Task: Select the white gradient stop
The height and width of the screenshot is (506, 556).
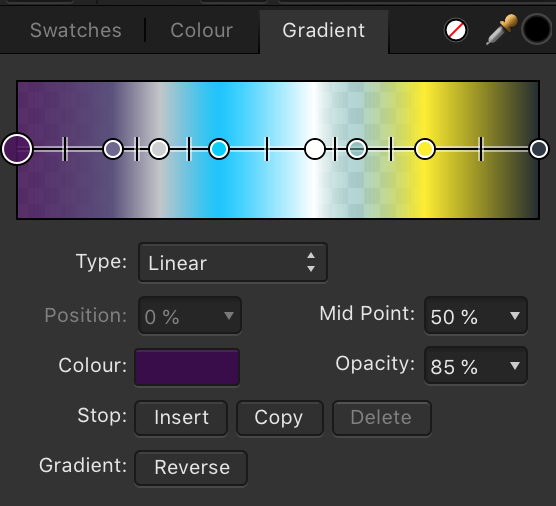Action: point(315,149)
